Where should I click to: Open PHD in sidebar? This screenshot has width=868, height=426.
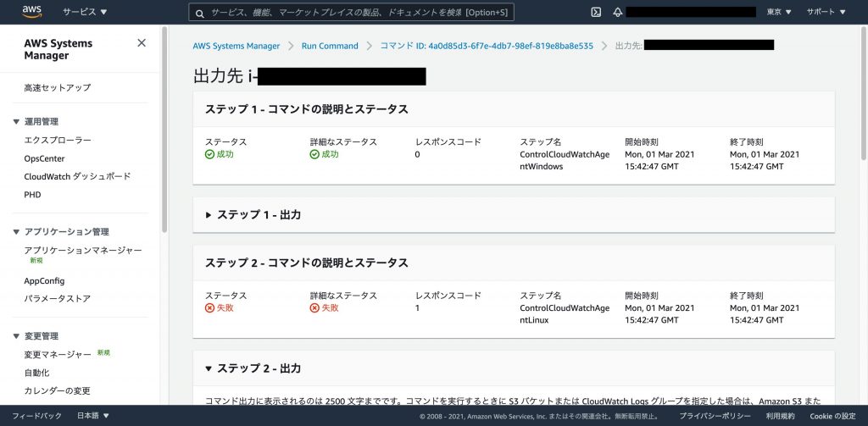tap(33, 195)
